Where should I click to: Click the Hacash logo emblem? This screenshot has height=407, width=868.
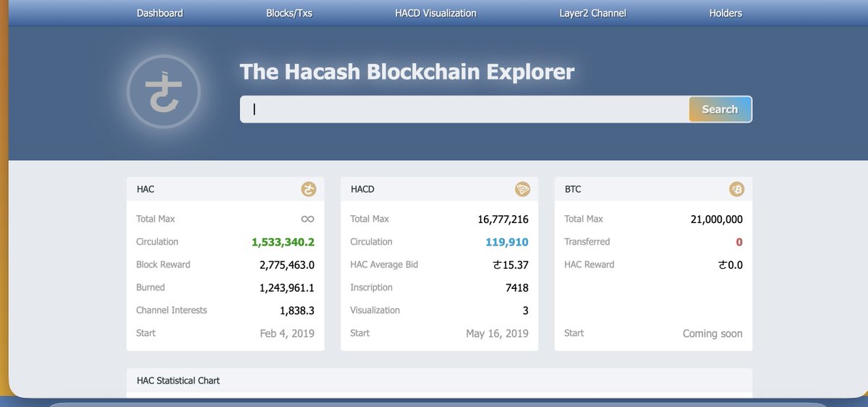pyautogui.click(x=163, y=93)
